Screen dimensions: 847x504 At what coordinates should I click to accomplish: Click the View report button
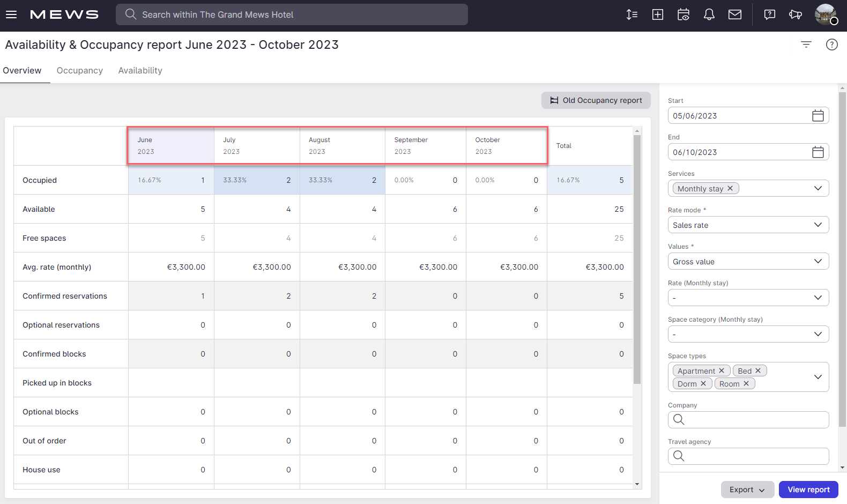pyautogui.click(x=808, y=490)
